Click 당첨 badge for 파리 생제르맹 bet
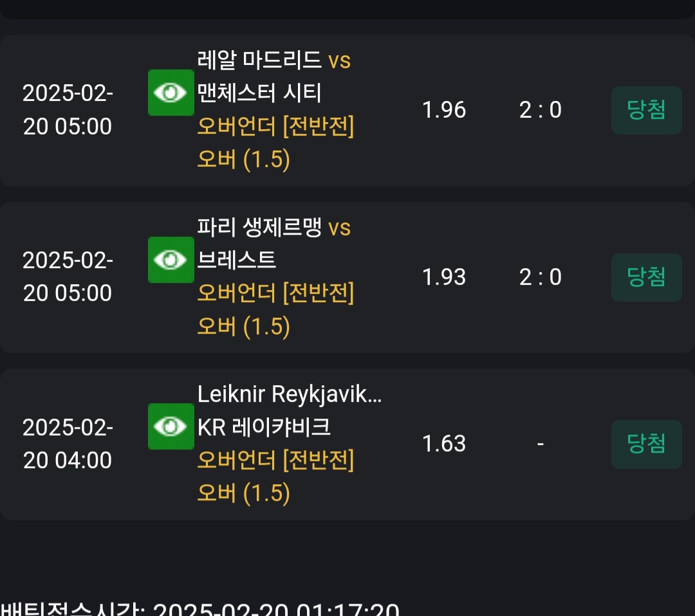The height and width of the screenshot is (616, 695). point(646,277)
